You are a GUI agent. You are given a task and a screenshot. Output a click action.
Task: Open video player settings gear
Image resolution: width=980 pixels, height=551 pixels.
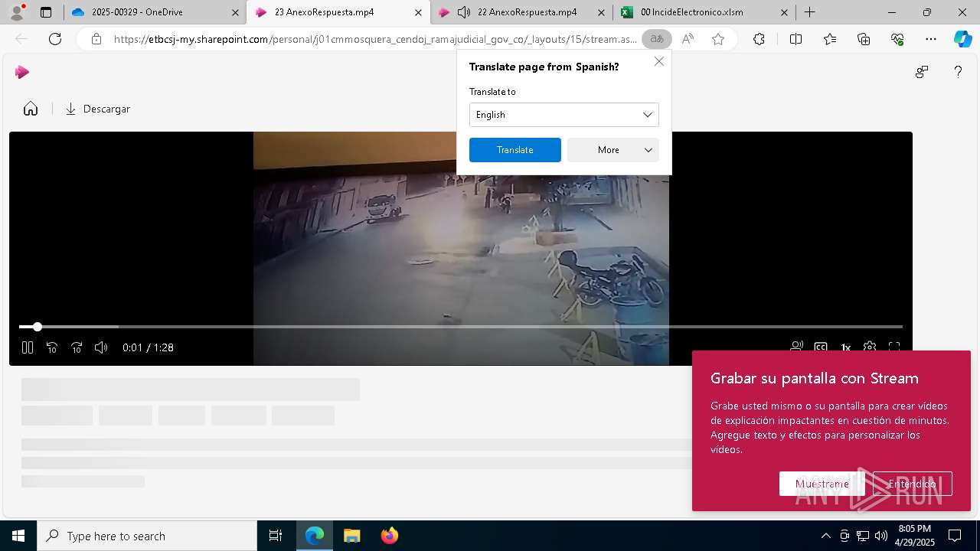tap(870, 347)
